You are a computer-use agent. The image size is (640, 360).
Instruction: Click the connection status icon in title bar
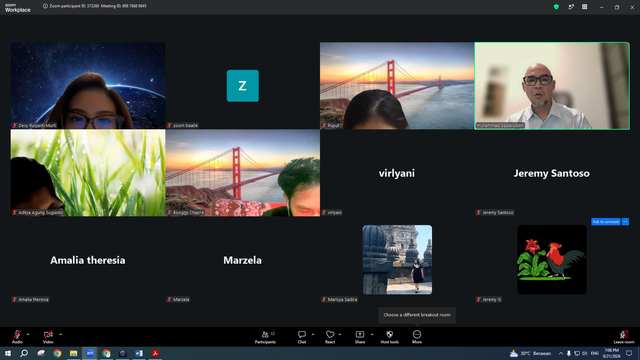tap(571, 7)
